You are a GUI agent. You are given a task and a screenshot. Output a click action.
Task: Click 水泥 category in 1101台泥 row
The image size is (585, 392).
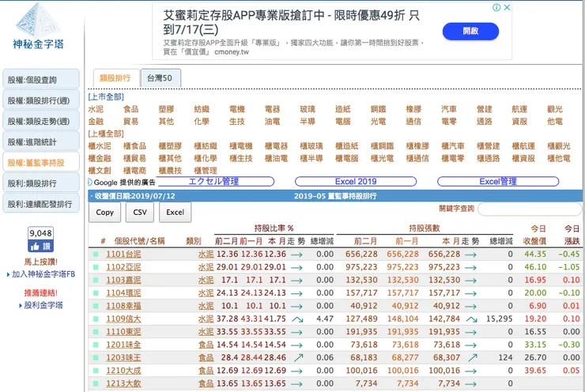pyautogui.click(x=206, y=254)
